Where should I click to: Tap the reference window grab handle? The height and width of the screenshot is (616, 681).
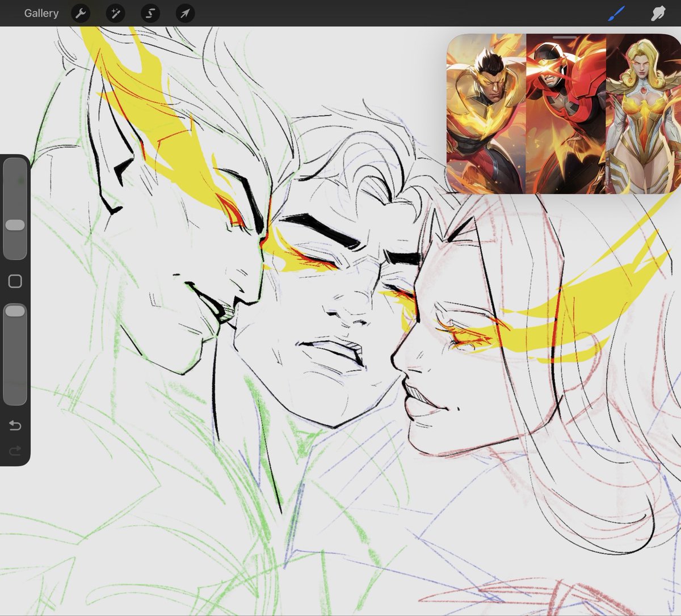[564, 37]
